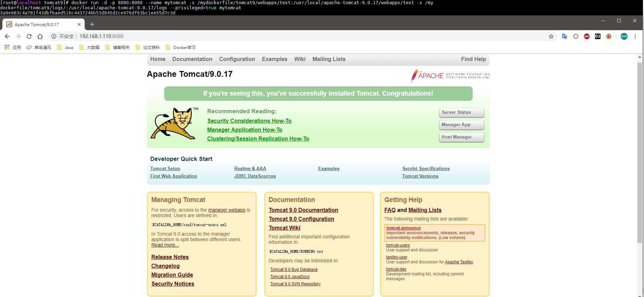Open the Security Notices link
Viewport: 644px width, 297px height.
173,284
